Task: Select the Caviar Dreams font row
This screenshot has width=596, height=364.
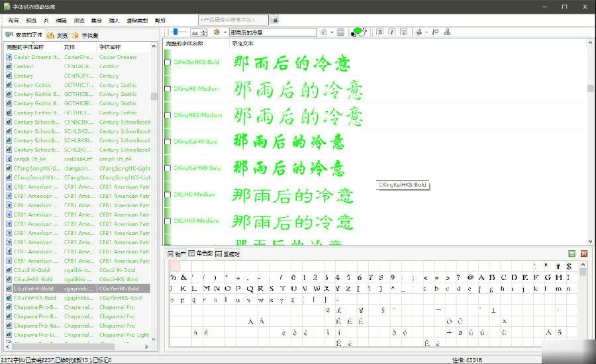Action: (77, 57)
